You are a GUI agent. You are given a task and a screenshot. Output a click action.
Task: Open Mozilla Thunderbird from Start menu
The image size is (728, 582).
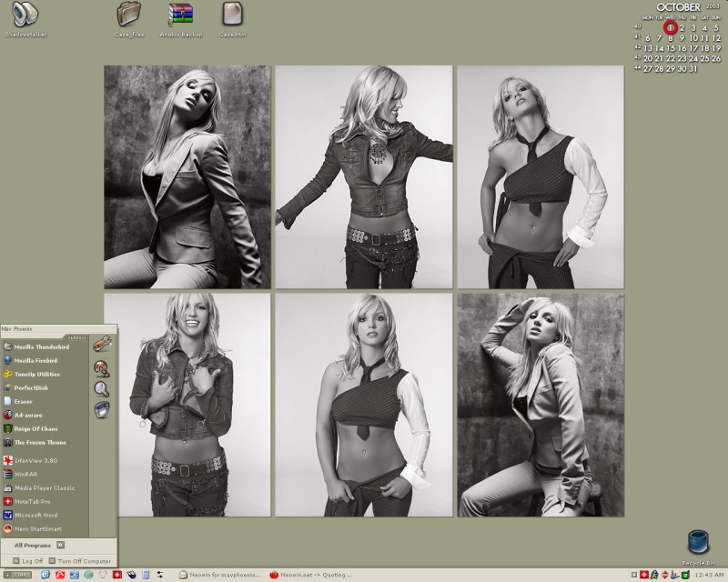(x=41, y=347)
